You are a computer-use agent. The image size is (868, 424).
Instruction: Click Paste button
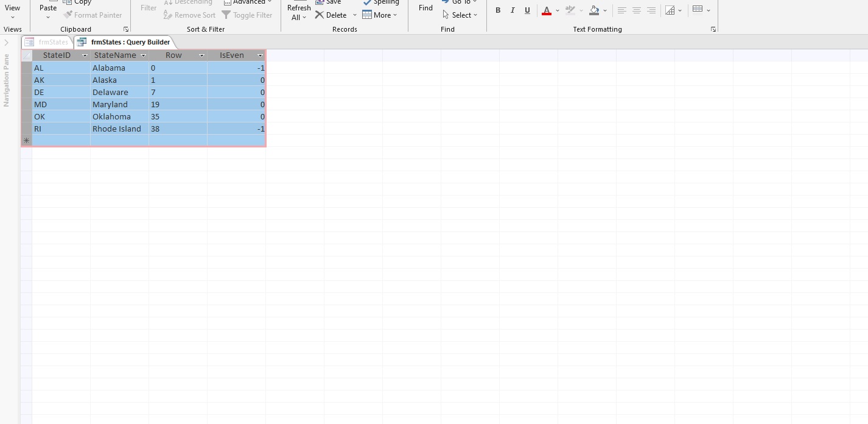[x=48, y=9]
